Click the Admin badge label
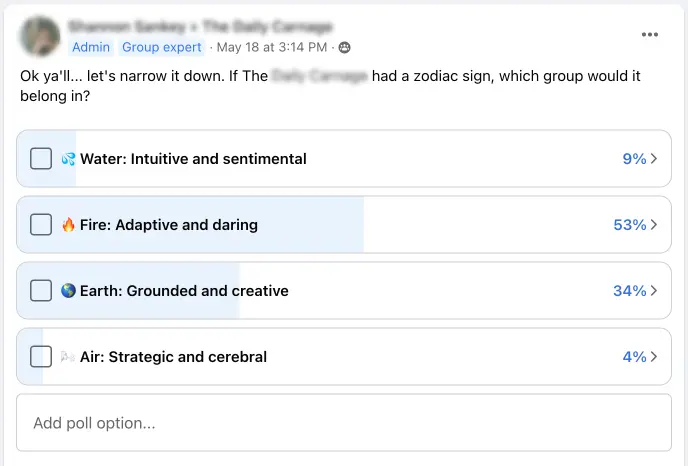Screen dimensions: 688x466 pos(91,47)
